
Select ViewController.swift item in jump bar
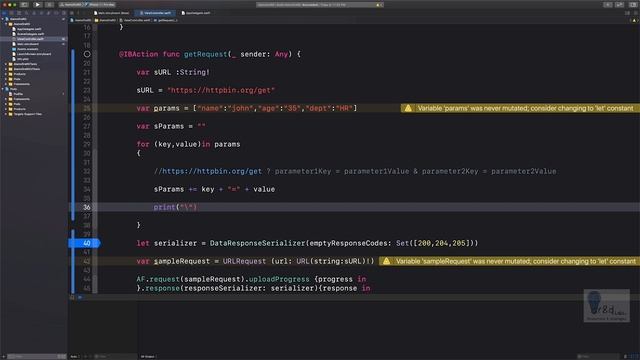pyautogui.click(x=135, y=20)
